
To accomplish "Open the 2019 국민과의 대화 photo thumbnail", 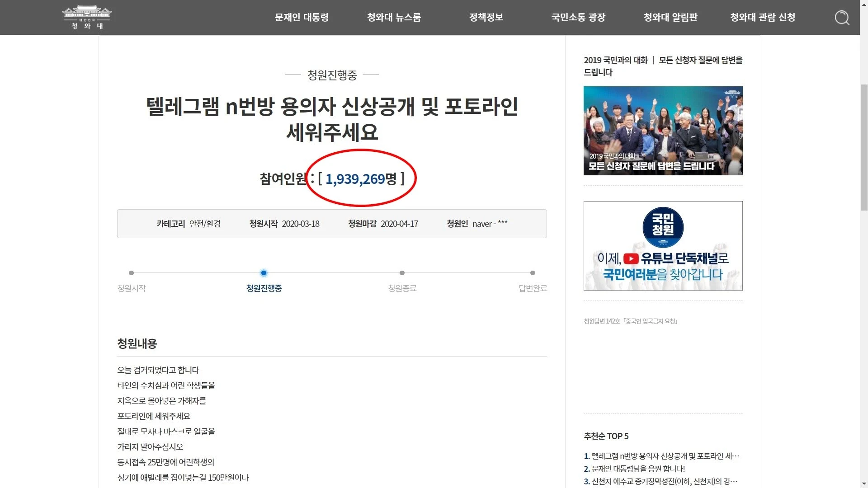I will pyautogui.click(x=663, y=131).
